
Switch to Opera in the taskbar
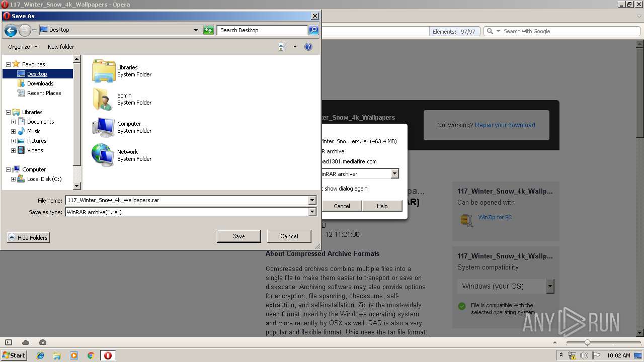[108, 355]
